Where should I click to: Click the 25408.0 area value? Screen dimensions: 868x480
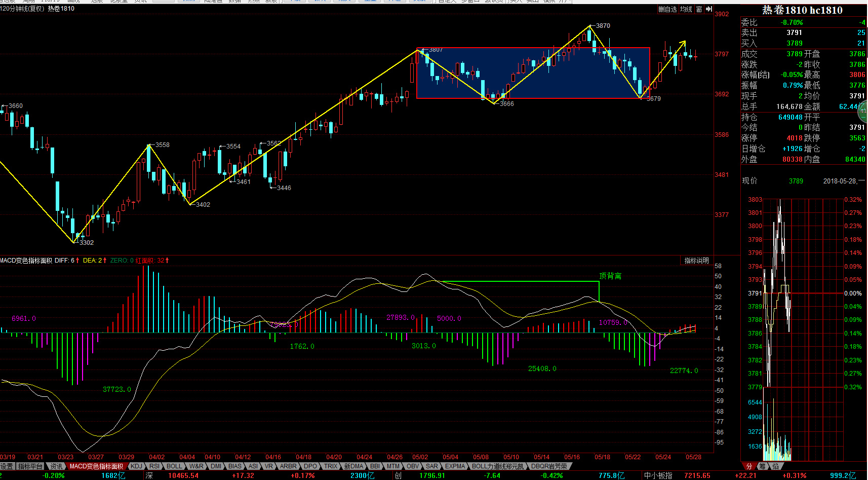(542, 368)
